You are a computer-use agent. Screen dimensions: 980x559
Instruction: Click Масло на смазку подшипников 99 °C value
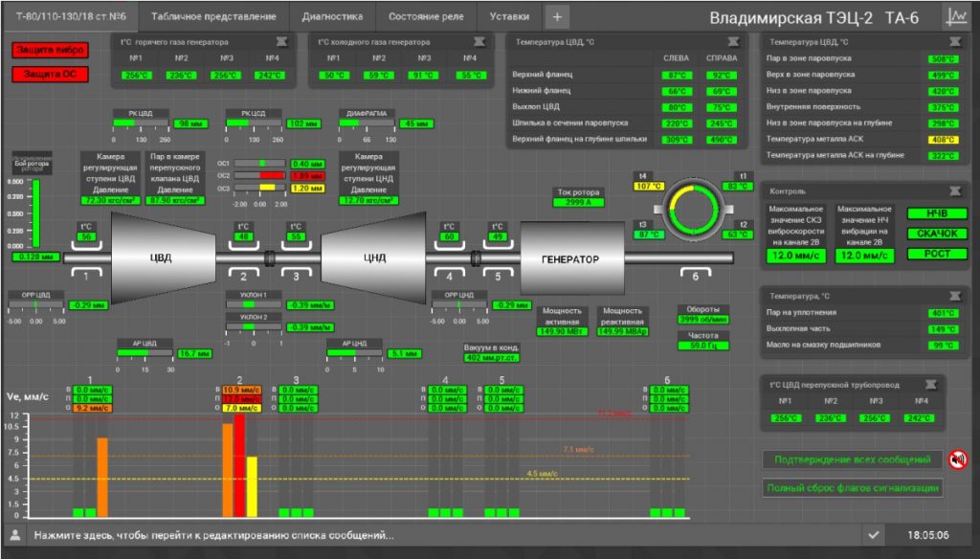(x=943, y=346)
